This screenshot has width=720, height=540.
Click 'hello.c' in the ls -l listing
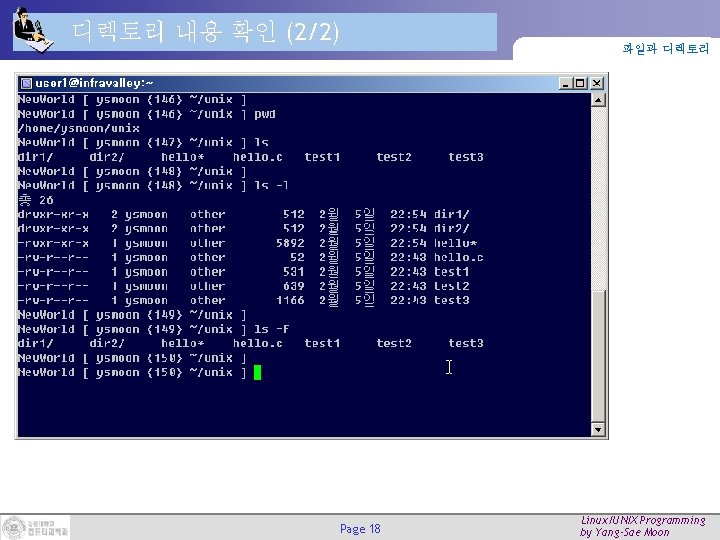point(459,257)
